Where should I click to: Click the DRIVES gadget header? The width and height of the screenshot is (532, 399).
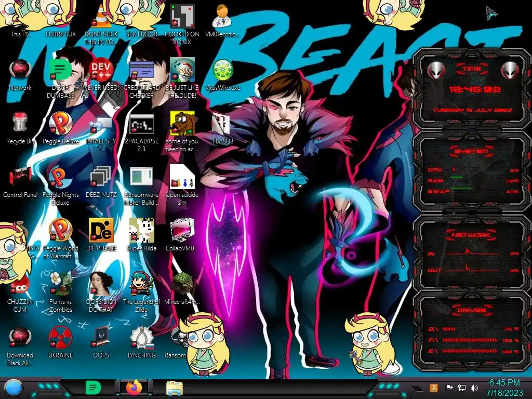(x=472, y=310)
